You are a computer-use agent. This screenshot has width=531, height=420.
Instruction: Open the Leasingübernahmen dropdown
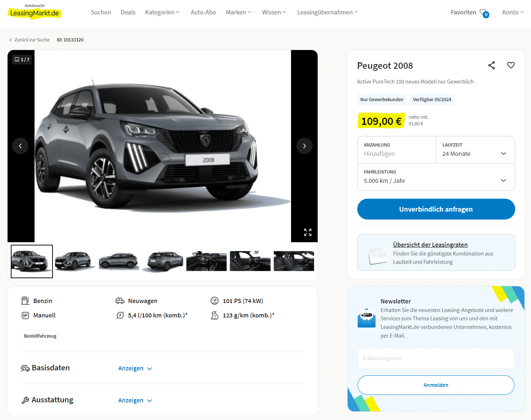(328, 12)
